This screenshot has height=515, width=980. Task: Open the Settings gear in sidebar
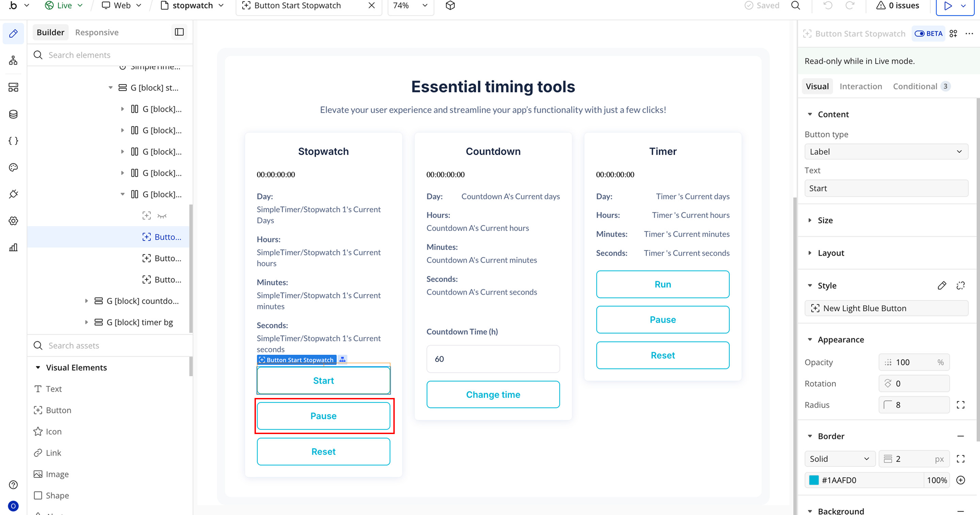click(x=13, y=221)
